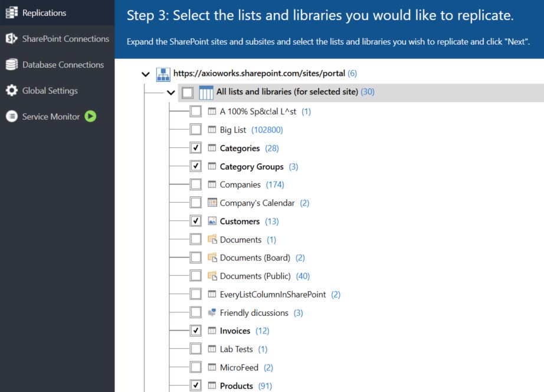Select the EveryListColumnInSharePoint list label
544x392 pixels.
pos(272,294)
